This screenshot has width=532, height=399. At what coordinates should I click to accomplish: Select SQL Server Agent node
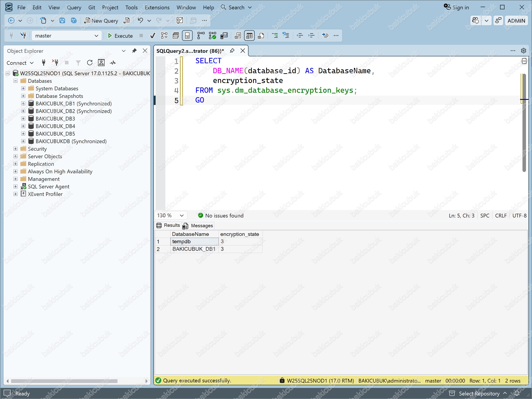tap(48, 187)
